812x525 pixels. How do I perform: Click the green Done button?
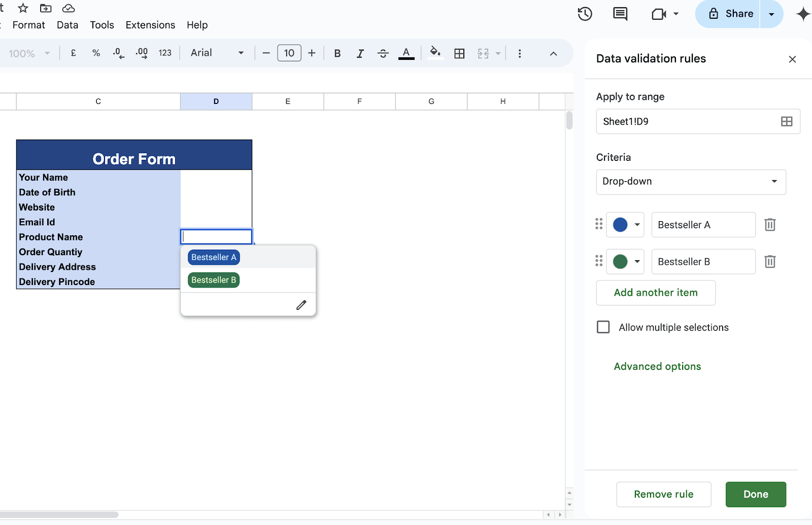point(755,494)
